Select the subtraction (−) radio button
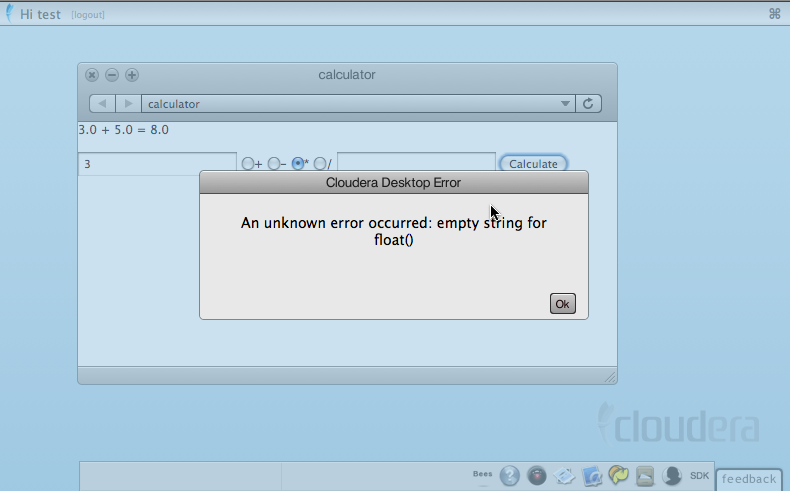Viewport: 790px width, 491px height. click(273, 164)
